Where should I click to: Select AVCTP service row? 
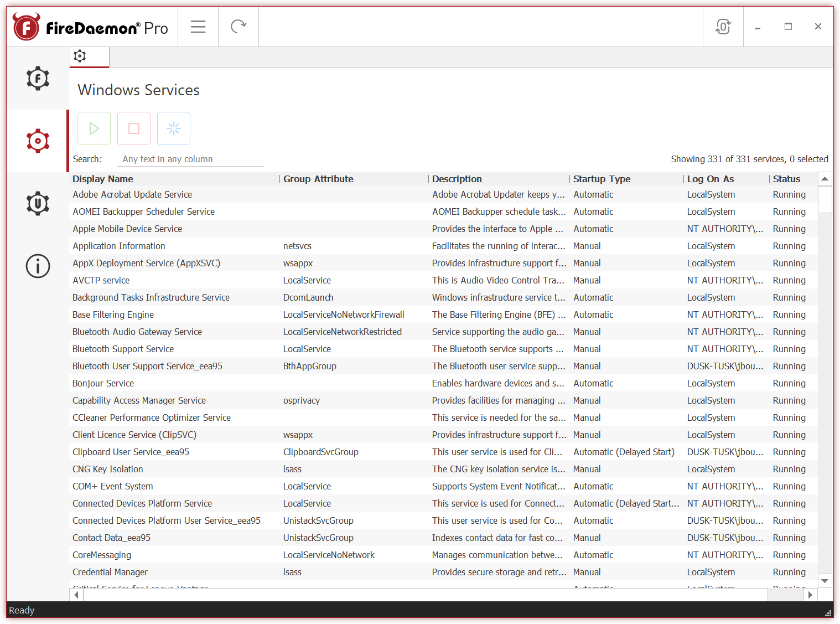click(444, 280)
